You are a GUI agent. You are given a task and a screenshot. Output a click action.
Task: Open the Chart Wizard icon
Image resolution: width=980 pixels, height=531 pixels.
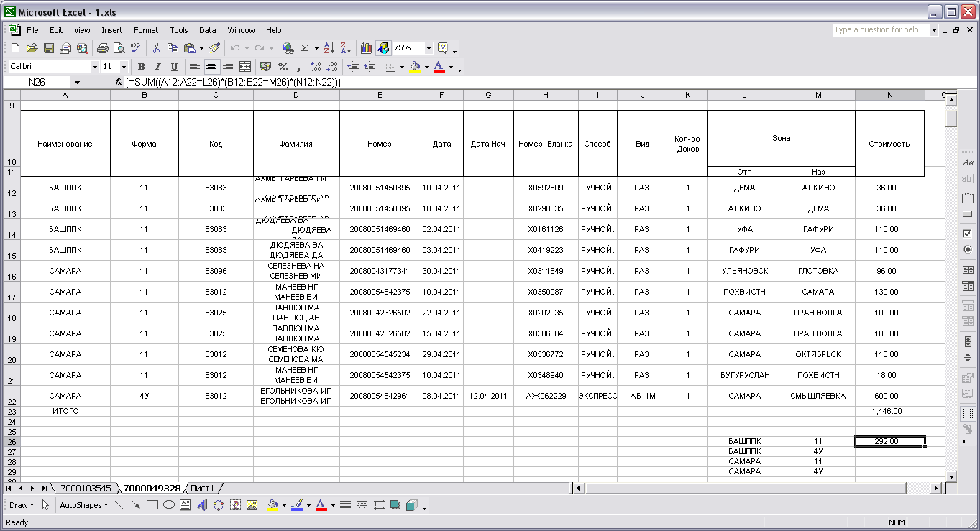(367, 48)
